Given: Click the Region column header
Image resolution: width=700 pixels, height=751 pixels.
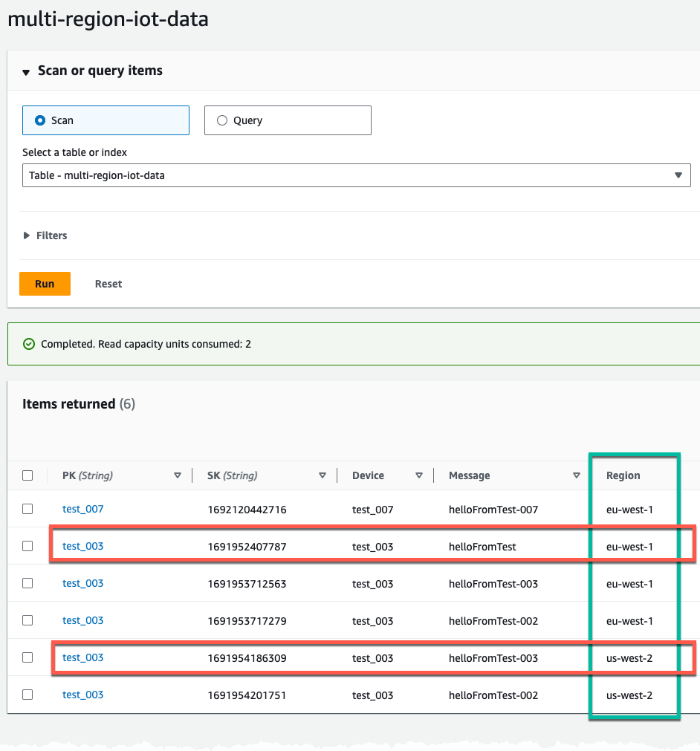Looking at the screenshot, I should (x=623, y=475).
